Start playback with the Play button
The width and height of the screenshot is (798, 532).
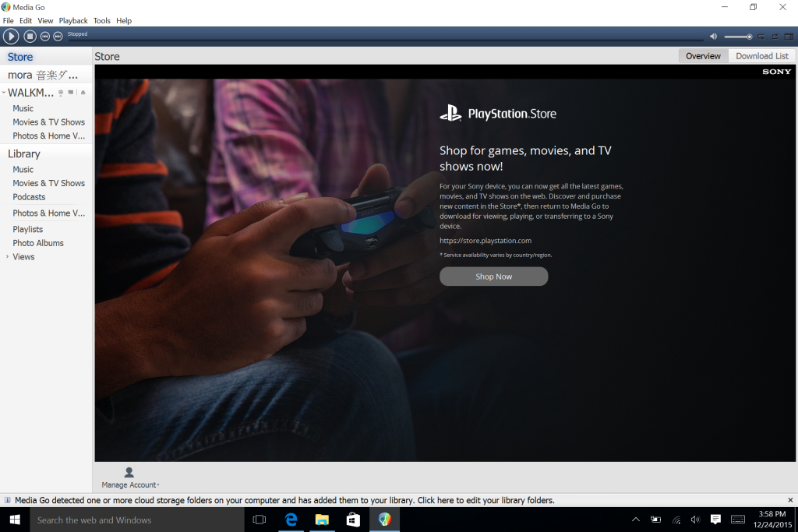click(x=11, y=36)
